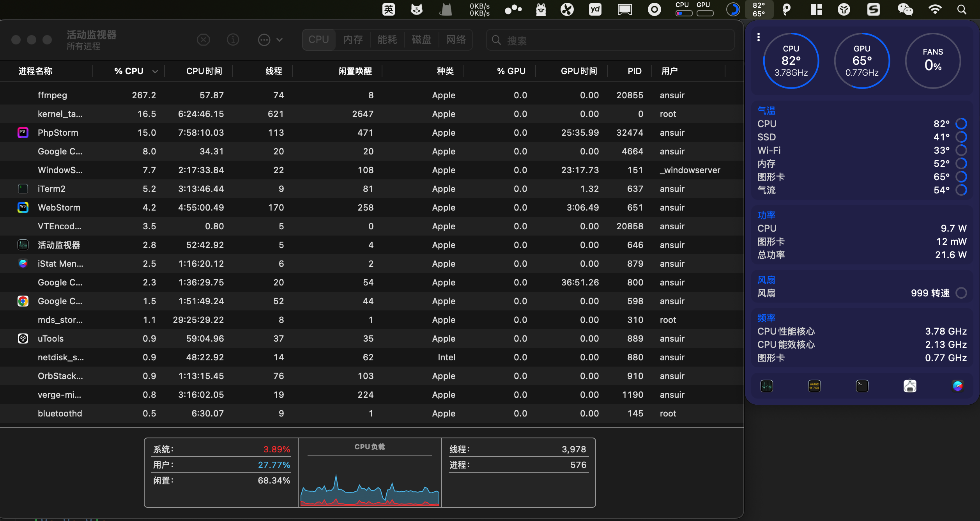Open the CPU GPU menu bar monitor dropdown
The height and width of the screenshot is (521, 980).
pyautogui.click(x=694, y=9)
